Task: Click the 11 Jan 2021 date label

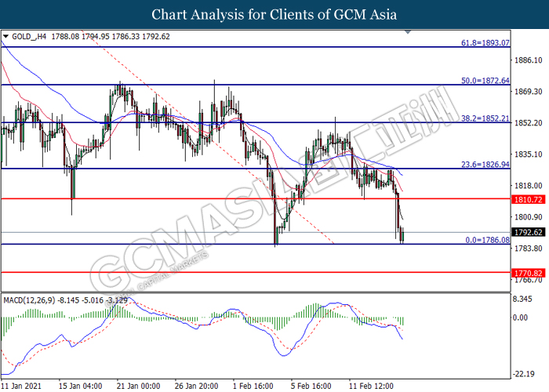Action: (21, 386)
